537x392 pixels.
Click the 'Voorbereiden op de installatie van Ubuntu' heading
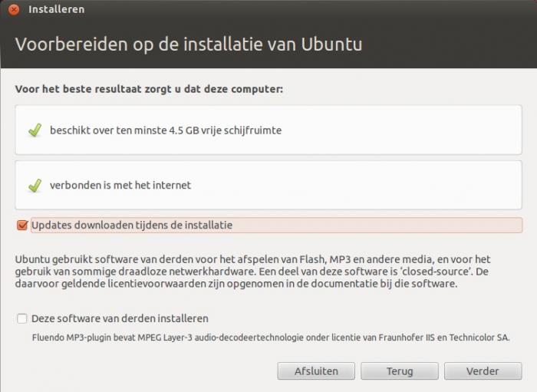tap(189, 44)
